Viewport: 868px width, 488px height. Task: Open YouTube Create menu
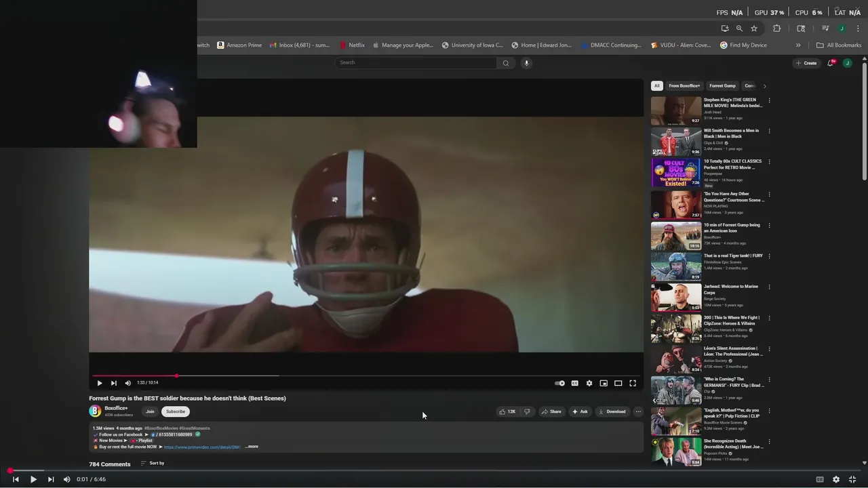806,63
